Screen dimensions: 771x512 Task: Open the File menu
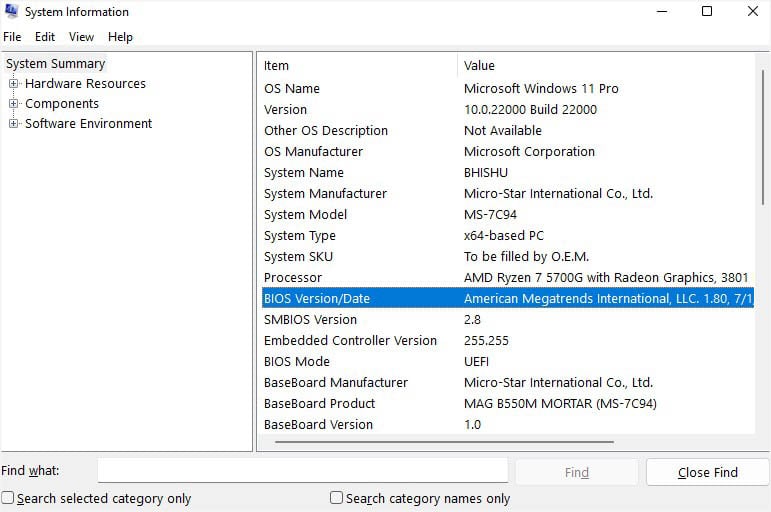(x=12, y=37)
